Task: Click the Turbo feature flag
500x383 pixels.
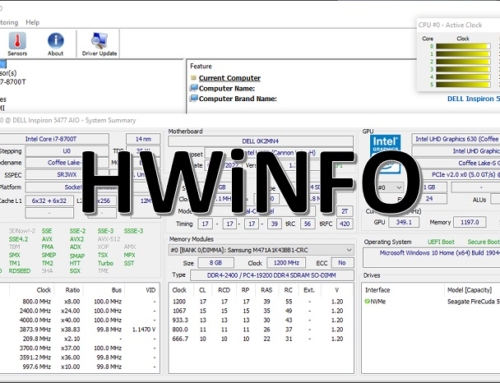Action: 105,263
